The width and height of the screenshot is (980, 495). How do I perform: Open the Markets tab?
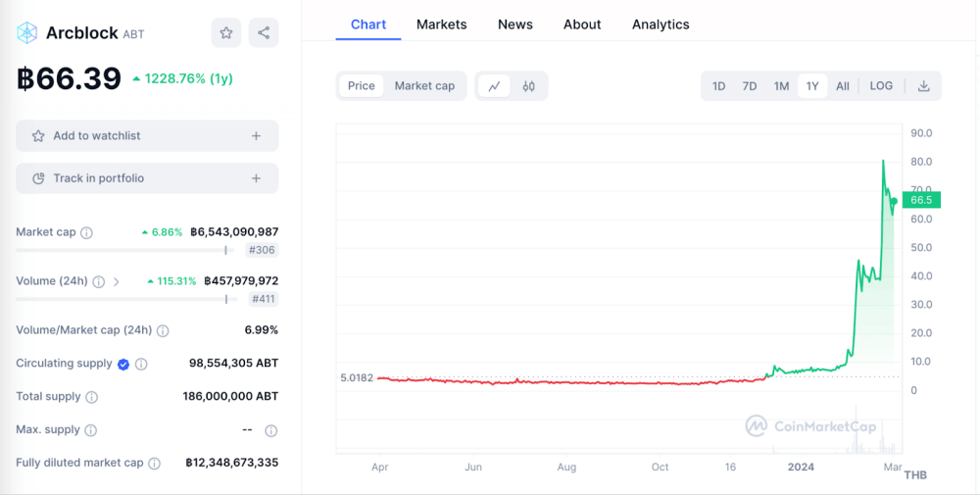(441, 25)
